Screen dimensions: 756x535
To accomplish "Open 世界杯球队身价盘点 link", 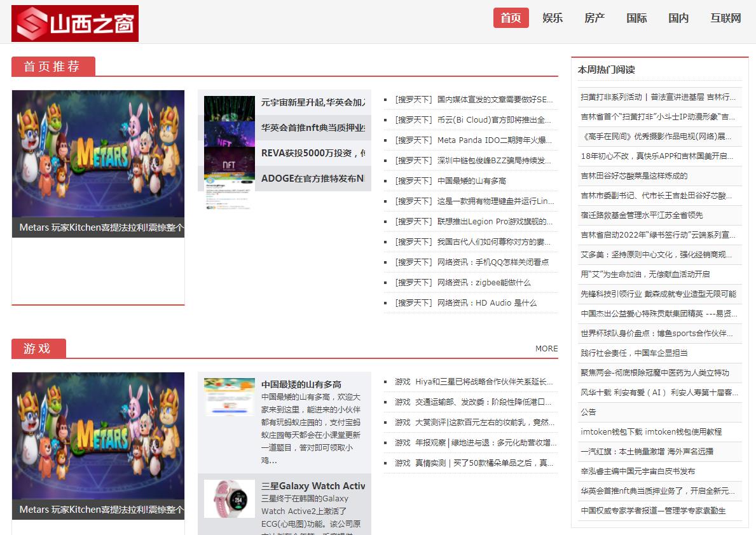I will click(x=657, y=334).
